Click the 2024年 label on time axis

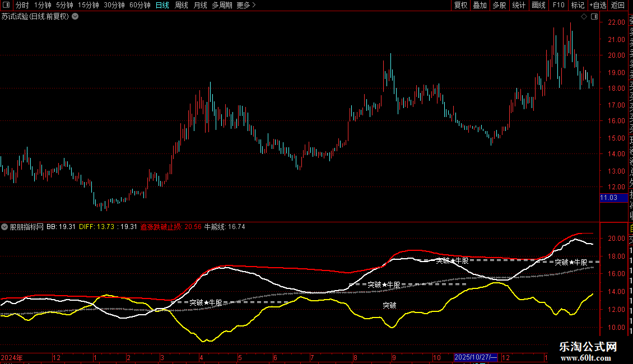coord(12,357)
